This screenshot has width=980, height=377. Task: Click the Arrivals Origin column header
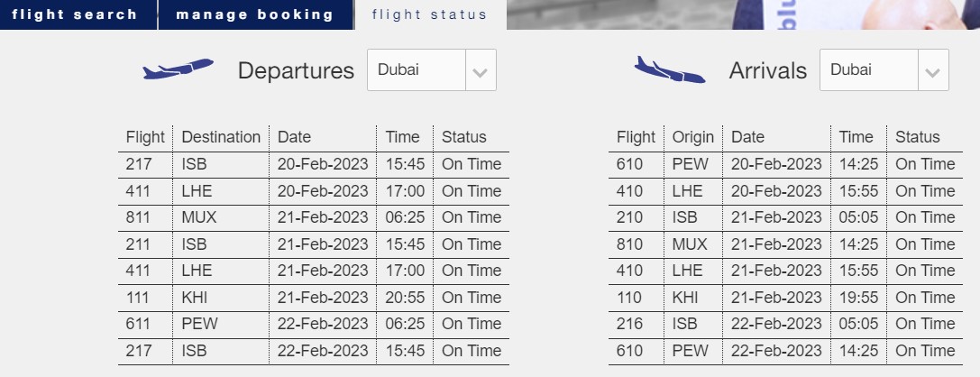click(x=693, y=137)
